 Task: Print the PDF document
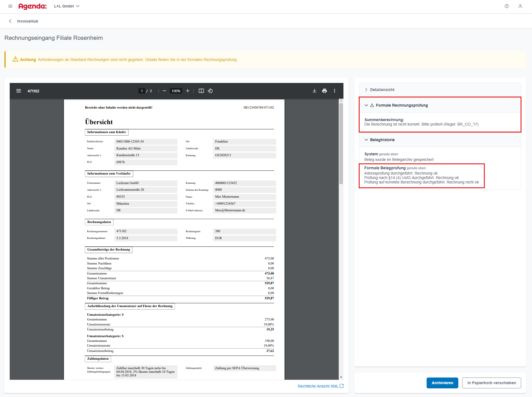pos(325,91)
